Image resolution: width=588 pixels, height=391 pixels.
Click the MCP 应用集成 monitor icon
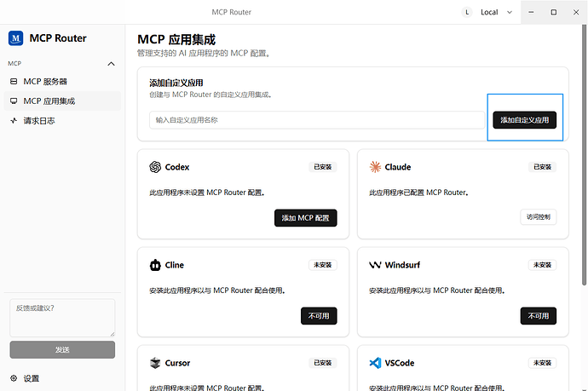[14, 101]
